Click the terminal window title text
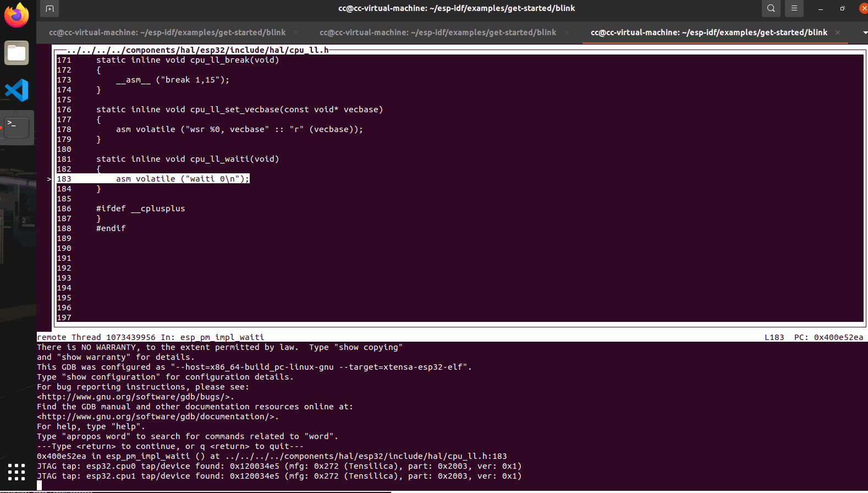The height and width of the screenshot is (493, 868). [457, 8]
